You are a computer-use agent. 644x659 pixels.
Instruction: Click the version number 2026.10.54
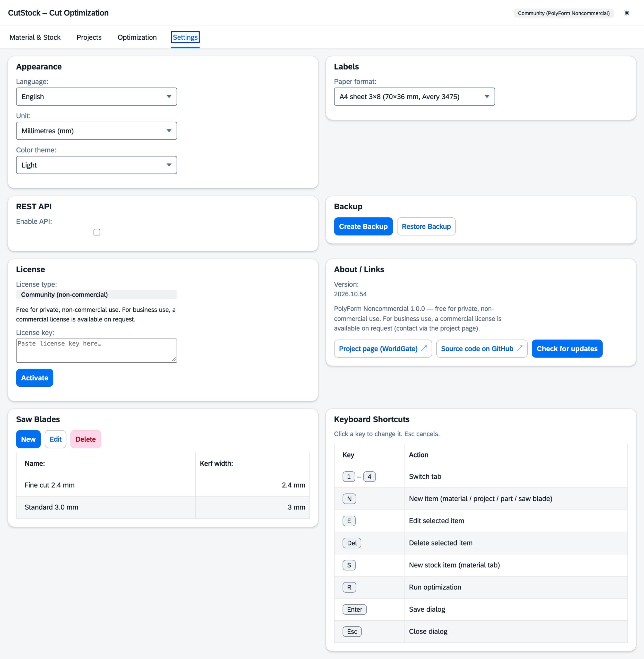pyautogui.click(x=350, y=294)
